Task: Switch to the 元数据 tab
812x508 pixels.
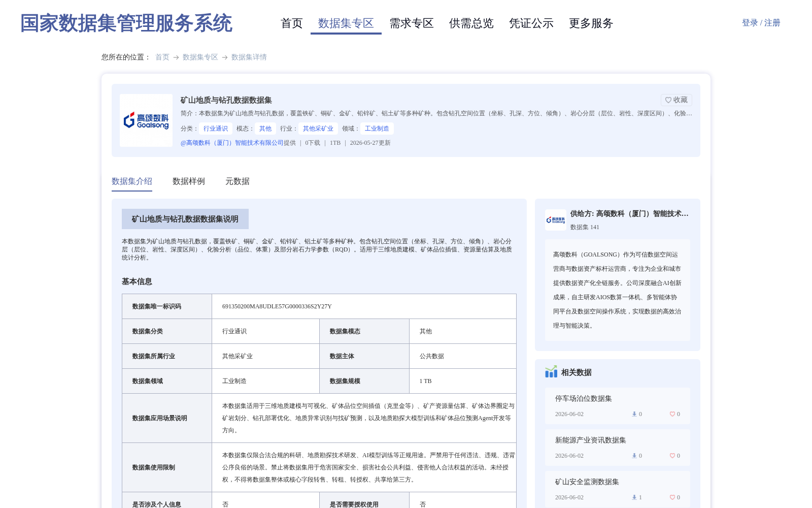Action: (x=238, y=181)
